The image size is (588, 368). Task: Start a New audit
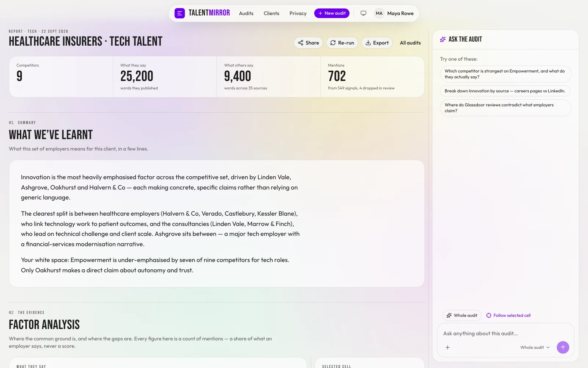click(x=332, y=13)
